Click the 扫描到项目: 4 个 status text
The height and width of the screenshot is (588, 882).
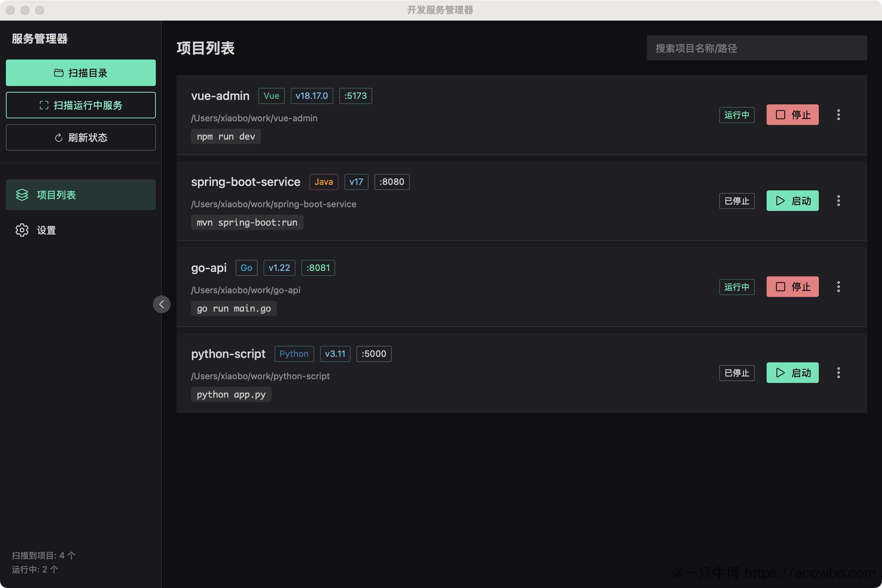43,555
